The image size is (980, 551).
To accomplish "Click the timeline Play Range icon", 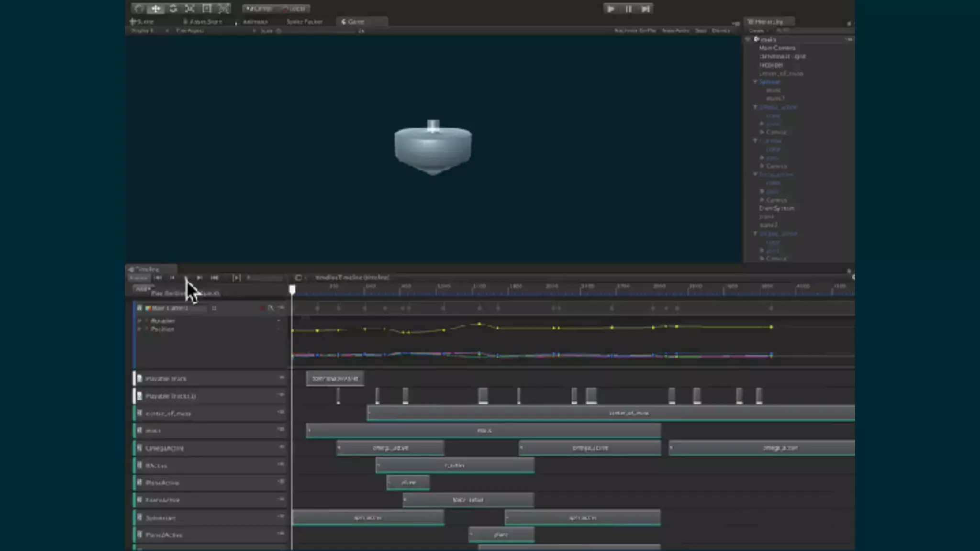I will [x=236, y=277].
